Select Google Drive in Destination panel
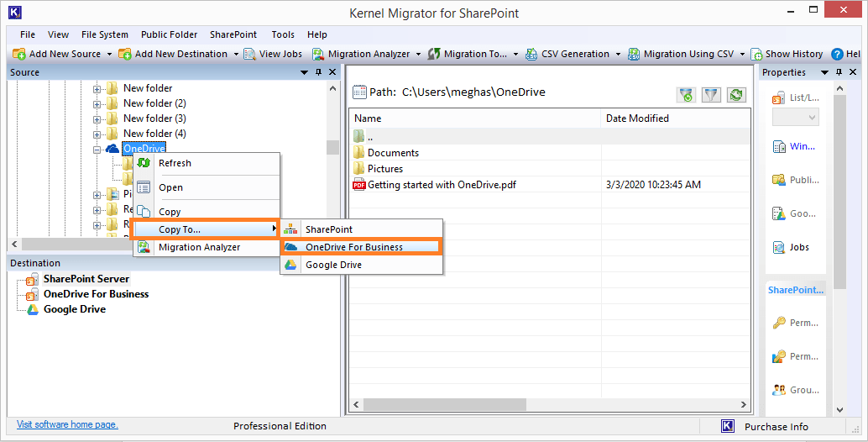 click(75, 309)
